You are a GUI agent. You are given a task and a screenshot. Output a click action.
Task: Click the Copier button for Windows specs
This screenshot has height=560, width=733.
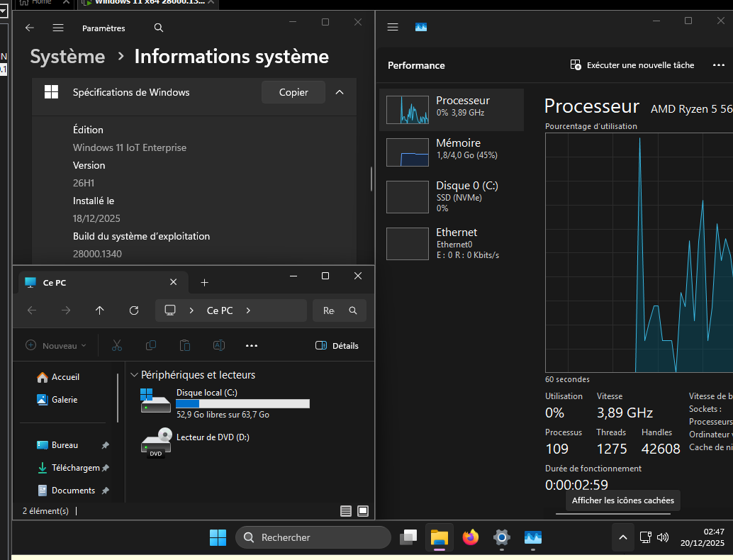click(293, 92)
